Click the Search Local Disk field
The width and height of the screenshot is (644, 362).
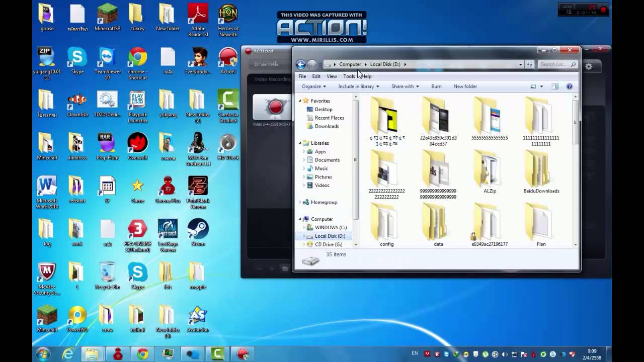(557, 64)
